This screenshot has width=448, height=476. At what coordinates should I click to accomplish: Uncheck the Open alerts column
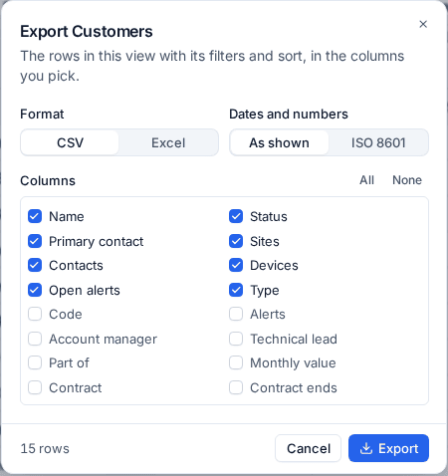click(35, 290)
